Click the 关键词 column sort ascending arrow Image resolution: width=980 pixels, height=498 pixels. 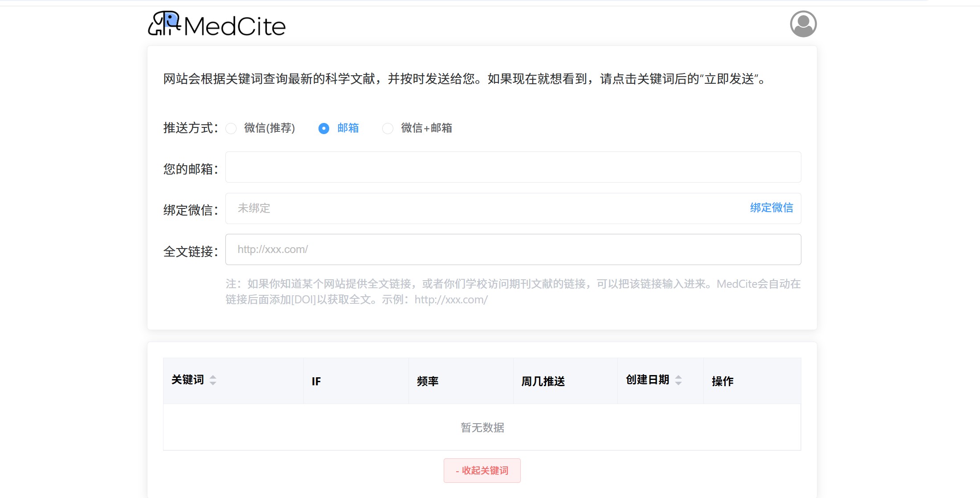(x=213, y=377)
